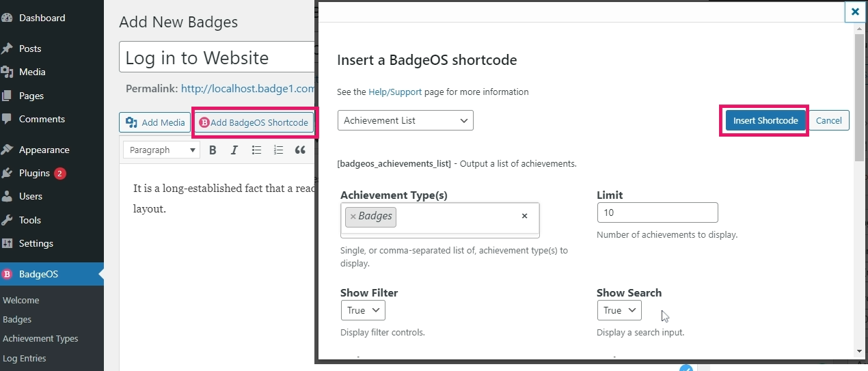Open the Achievement List shortcode dropdown
Viewport: 868px width, 371px height.
tap(405, 120)
